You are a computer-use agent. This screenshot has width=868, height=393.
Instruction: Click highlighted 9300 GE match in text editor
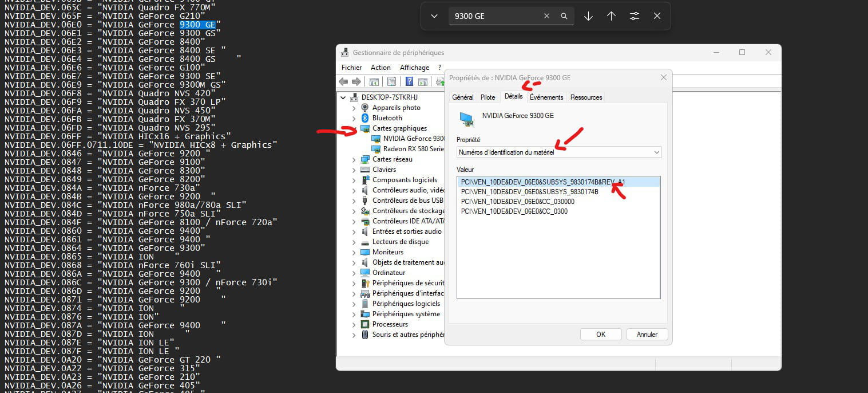(197, 25)
